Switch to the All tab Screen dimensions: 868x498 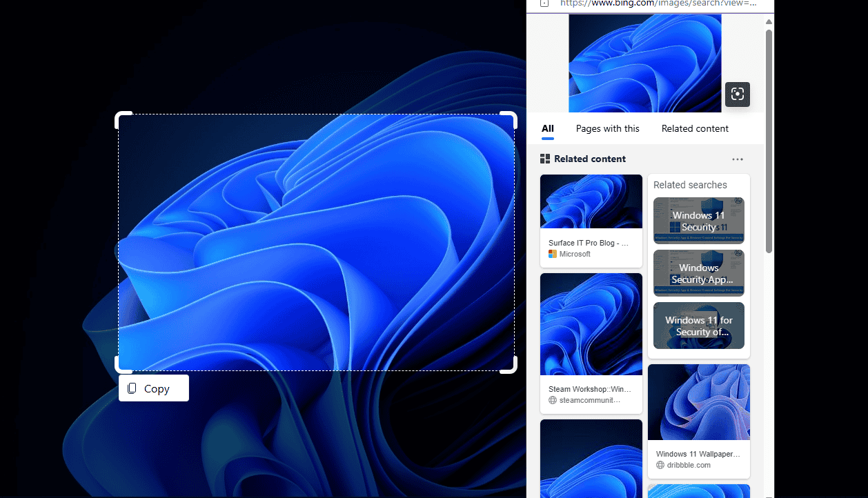[548, 128]
